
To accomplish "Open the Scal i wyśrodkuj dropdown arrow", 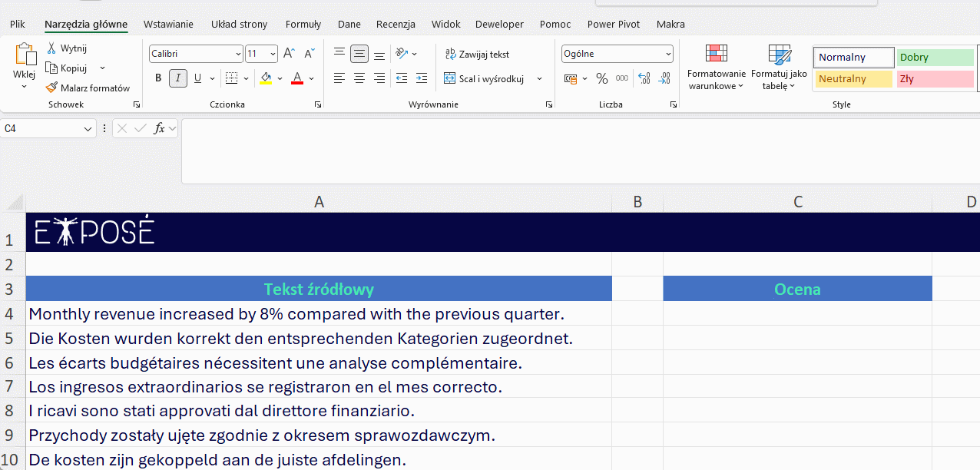I will coord(539,79).
